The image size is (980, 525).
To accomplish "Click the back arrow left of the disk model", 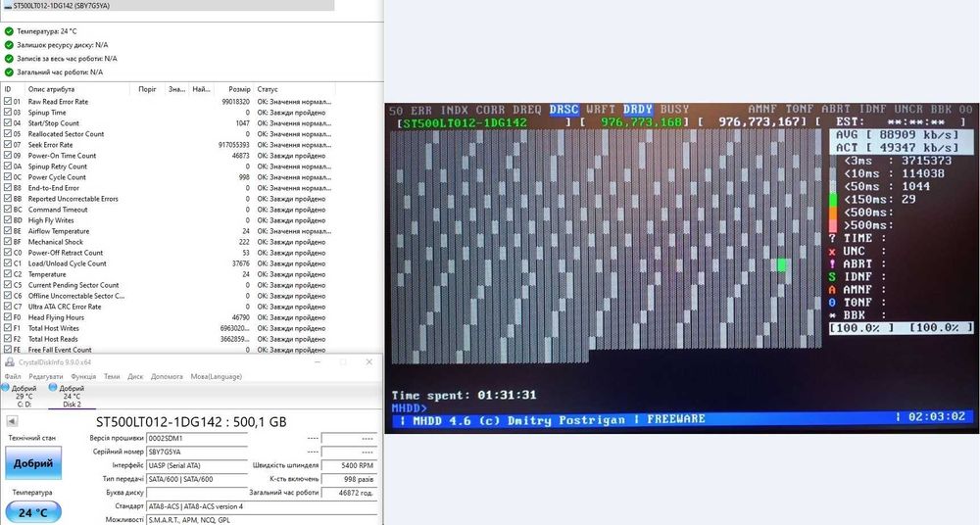I will click(x=11, y=422).
